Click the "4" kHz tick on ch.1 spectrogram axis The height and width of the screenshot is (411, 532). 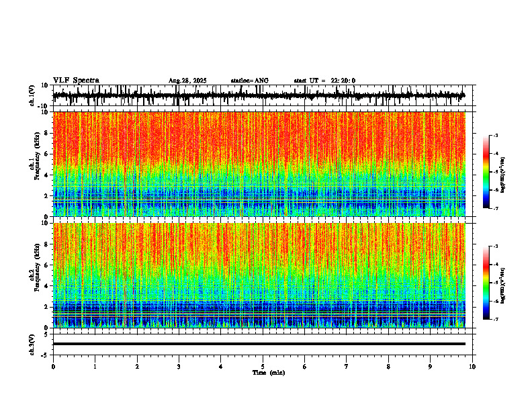pos(47,175)
